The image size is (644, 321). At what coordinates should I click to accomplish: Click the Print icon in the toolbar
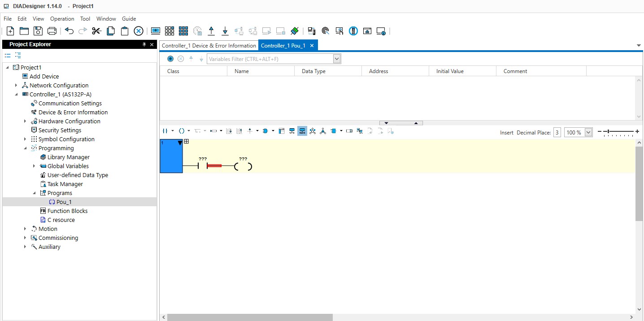(x=52, y=31)
